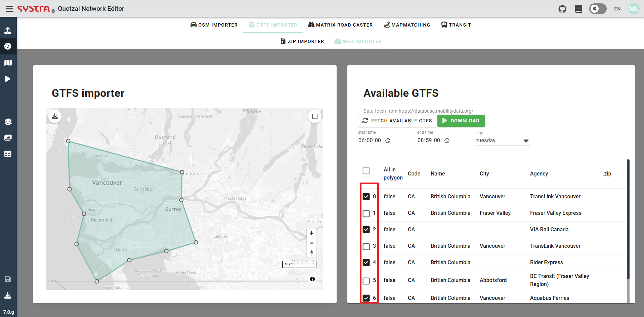644x317 pixels.
Task: Click Fetch Available GTFS button
Action: 397,121
